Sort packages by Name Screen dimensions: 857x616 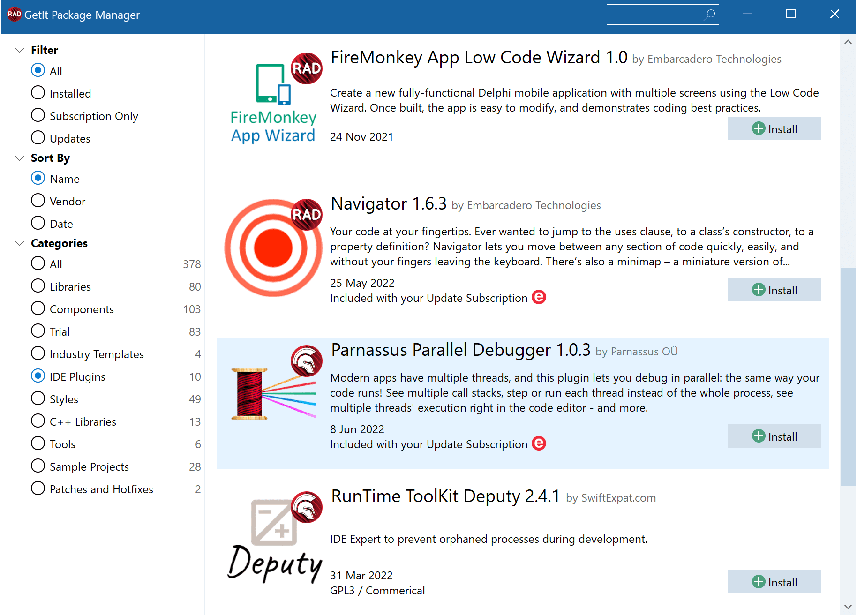coord(38,178)
